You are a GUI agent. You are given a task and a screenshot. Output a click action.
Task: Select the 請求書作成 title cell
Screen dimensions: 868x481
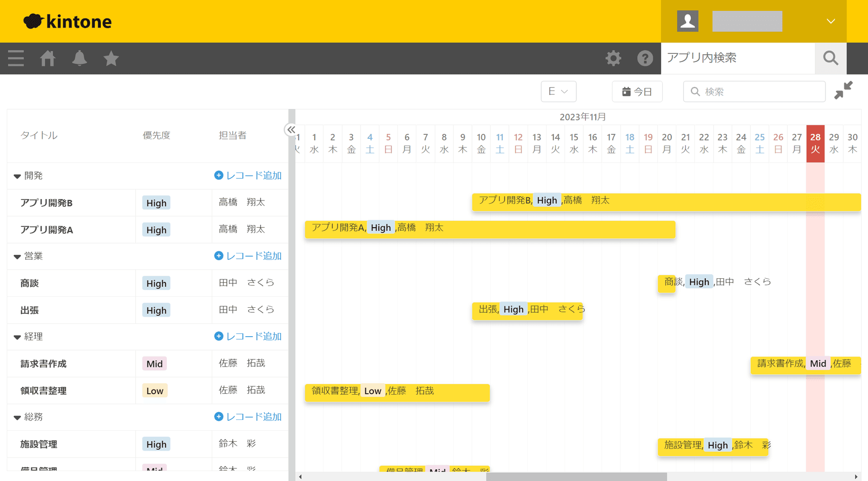tap(71, 364)
